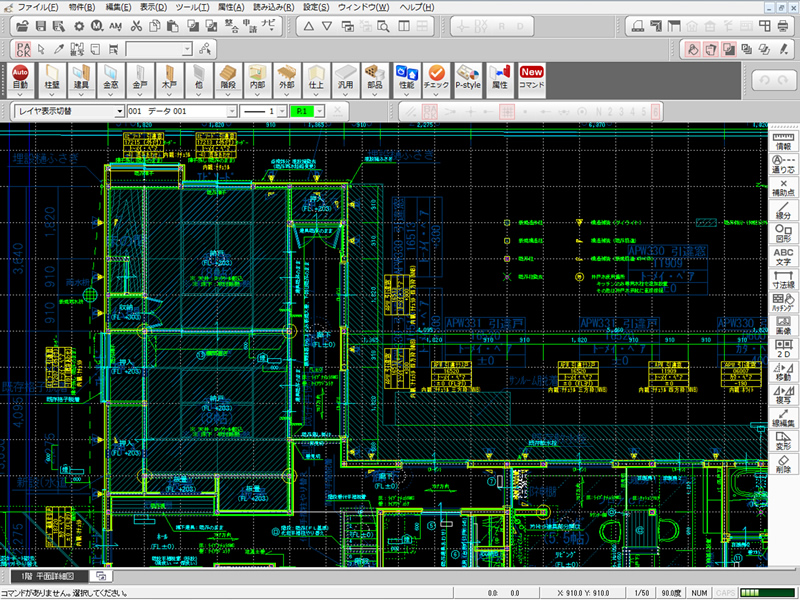
Task: Select the arrow pointer tool
Action: coord(41,49)
